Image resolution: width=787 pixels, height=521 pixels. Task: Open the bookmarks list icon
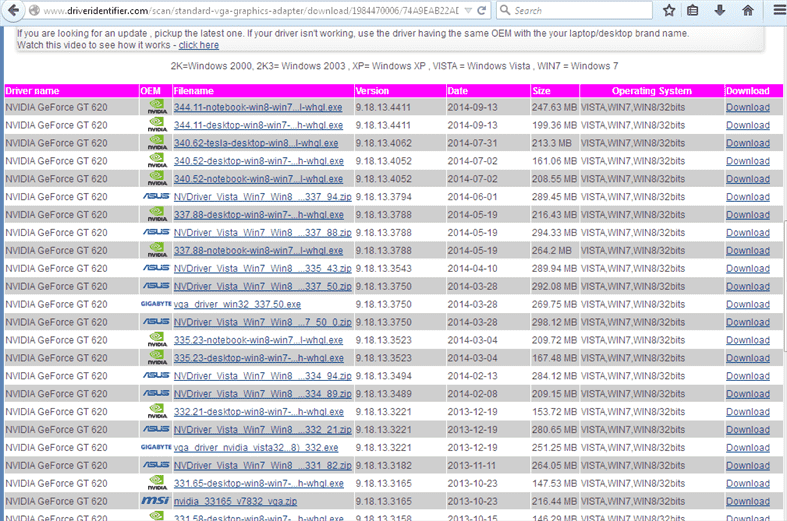(693, 11)
